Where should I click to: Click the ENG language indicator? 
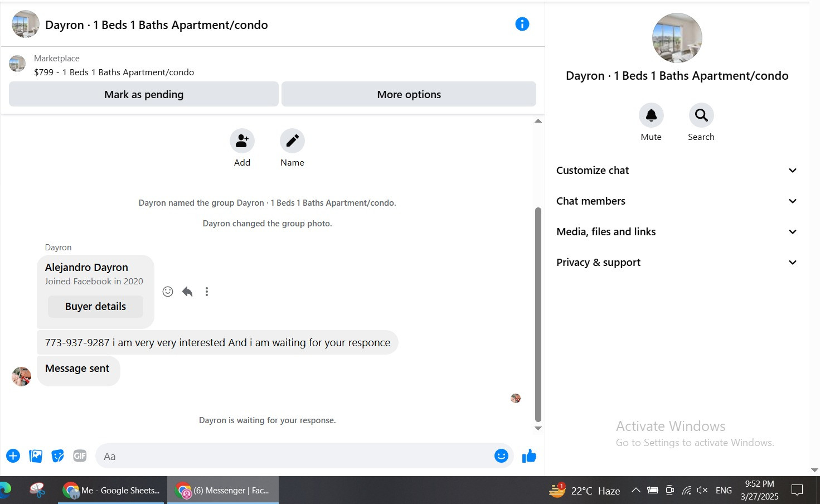(x=724, y=491)
